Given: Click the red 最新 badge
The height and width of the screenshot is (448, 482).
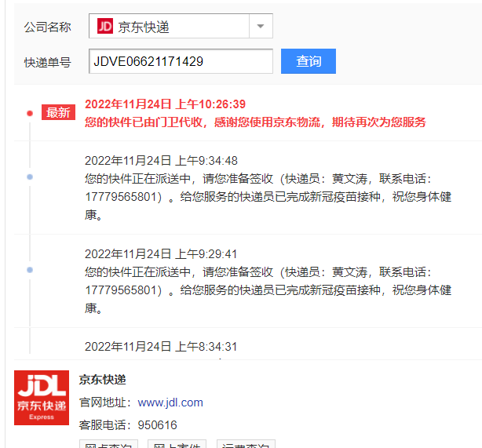Looking at the screenshot, I should pos(58,112).
